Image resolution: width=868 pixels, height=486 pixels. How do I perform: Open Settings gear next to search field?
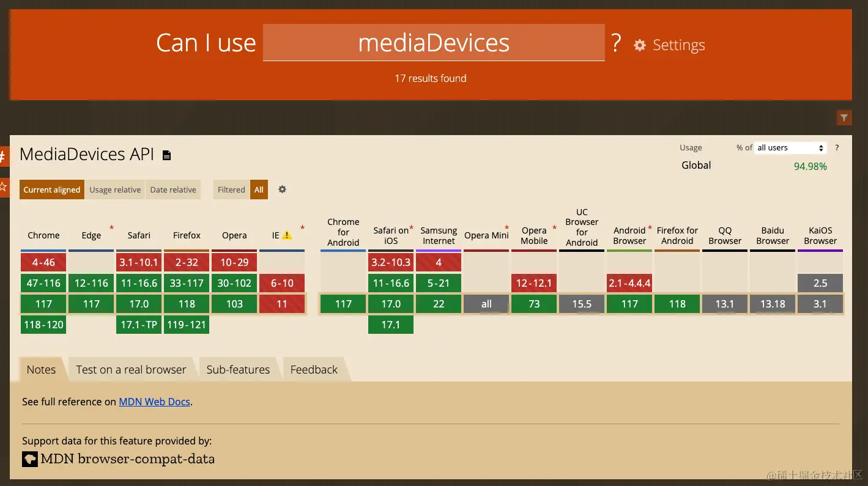click(640, 45)
